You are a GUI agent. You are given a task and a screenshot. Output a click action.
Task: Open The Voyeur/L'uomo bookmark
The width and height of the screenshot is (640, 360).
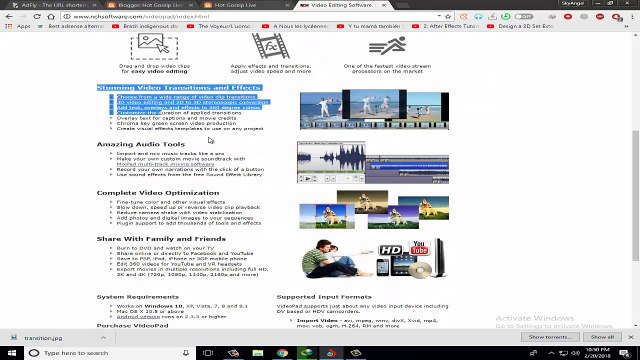(x=220, y=26)
